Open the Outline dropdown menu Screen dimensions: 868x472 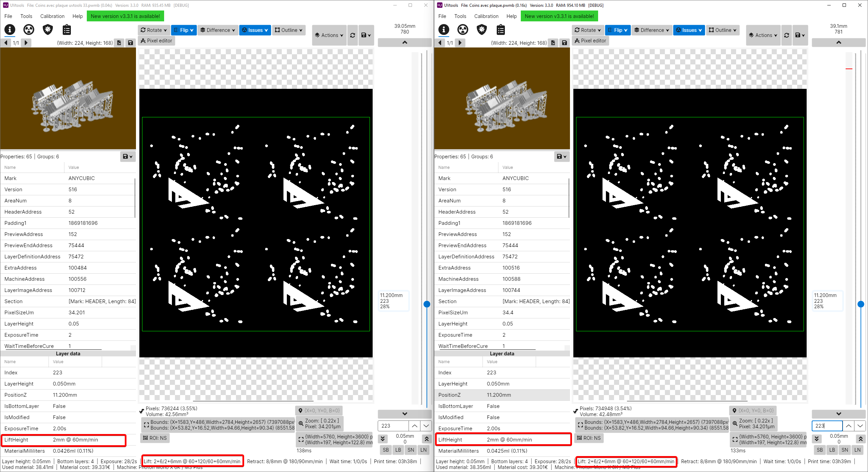[x=289, y=30]
